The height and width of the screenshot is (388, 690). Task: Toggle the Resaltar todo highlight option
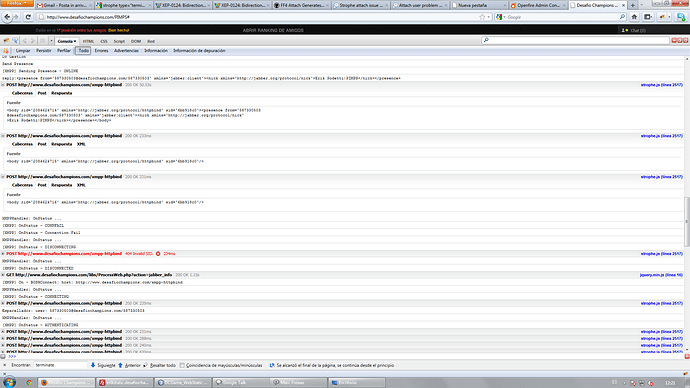(x=159, y=365)
